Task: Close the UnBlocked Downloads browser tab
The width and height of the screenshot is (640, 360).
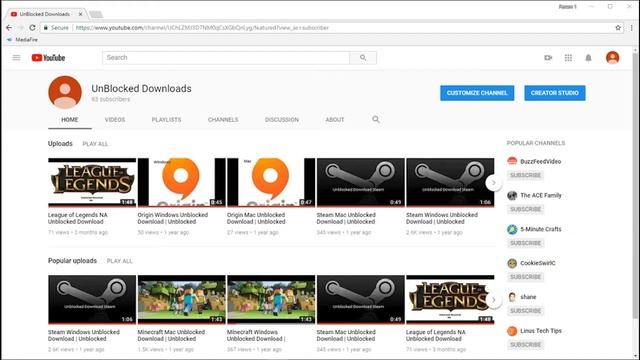Action: click(x=80, y=14)
